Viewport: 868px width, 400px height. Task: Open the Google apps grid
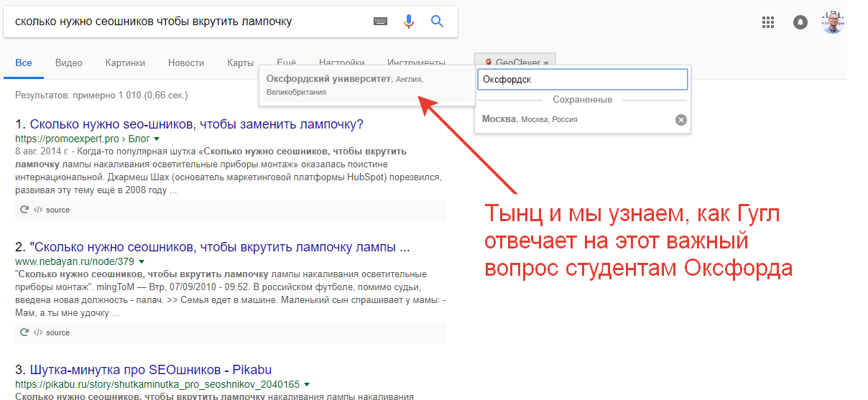(768, 22)
